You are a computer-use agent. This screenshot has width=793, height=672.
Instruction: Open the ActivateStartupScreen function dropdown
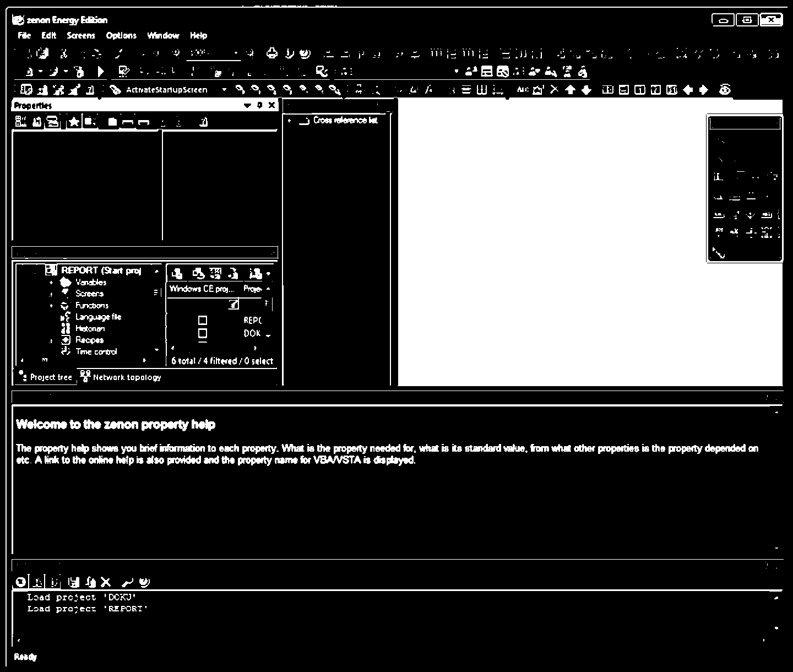point(224,90)
